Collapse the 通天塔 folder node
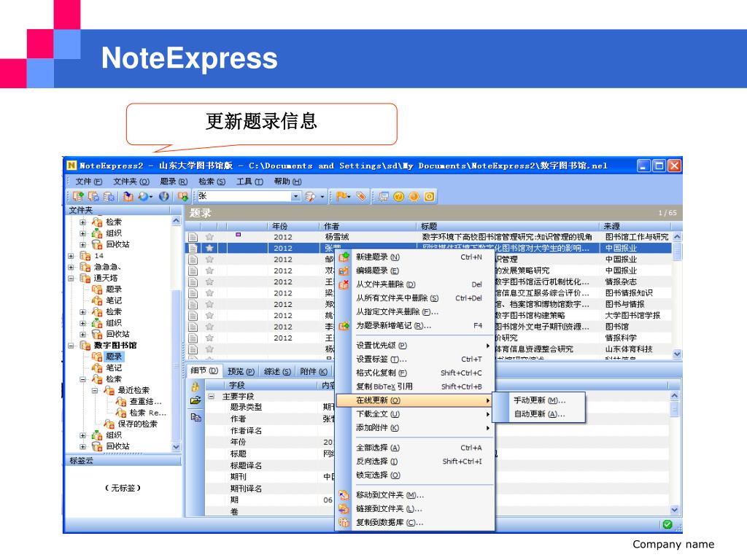Viewport: 747px width, 560px height. (71, 278)
